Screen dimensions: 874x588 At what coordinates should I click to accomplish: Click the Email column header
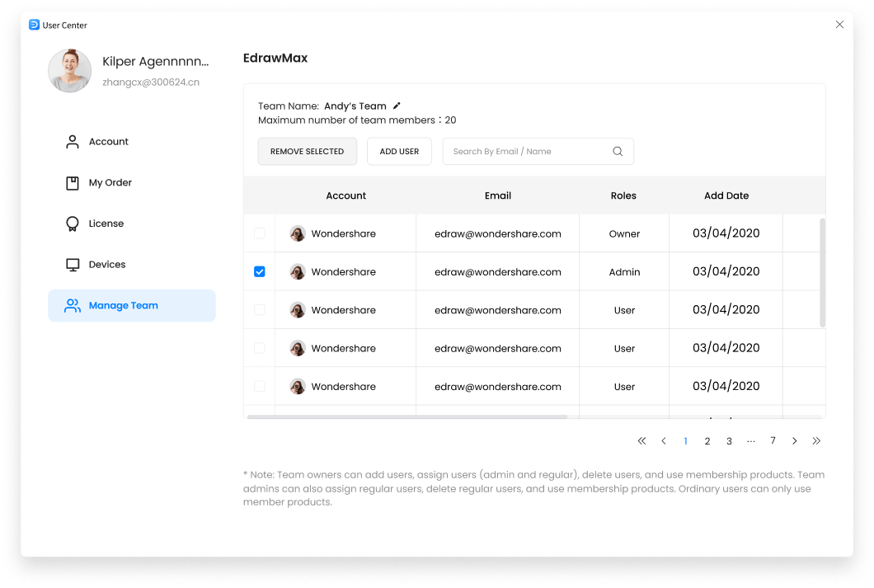(x=498, y=195)
